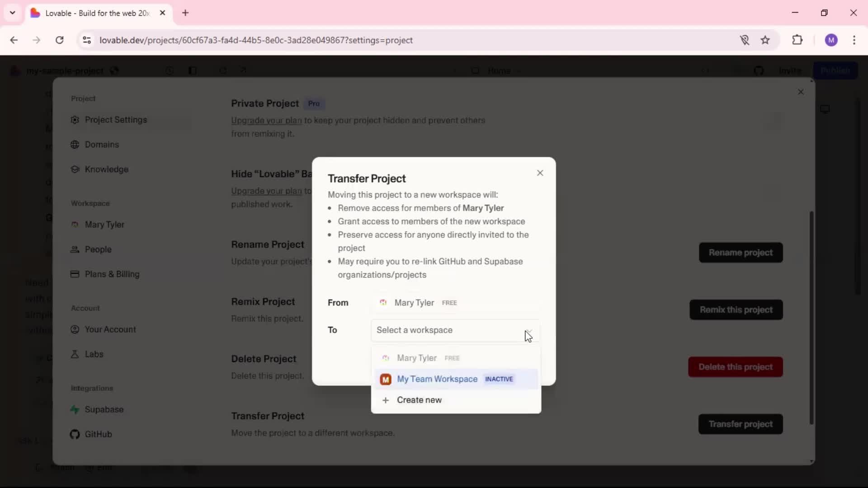Click the Publish button in top bar
The image size is (868, 488).
[835, 71]
